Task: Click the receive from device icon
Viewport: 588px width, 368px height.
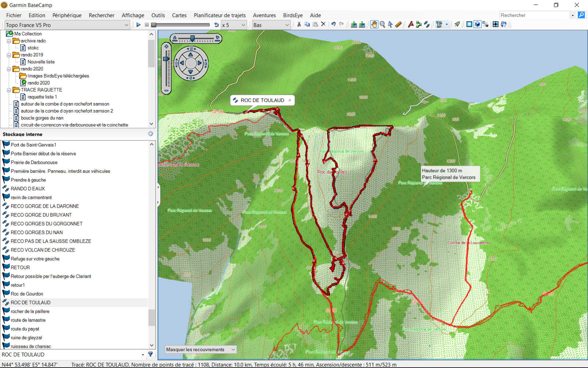Action: pyautogui.click(x=354, y=25)
